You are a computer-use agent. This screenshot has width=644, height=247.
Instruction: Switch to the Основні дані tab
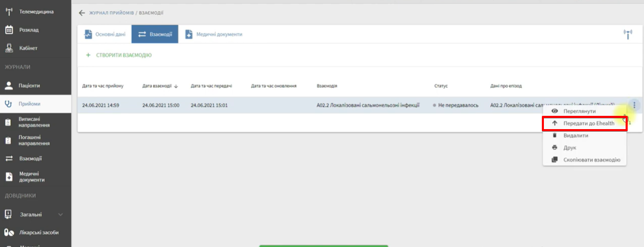105,35
